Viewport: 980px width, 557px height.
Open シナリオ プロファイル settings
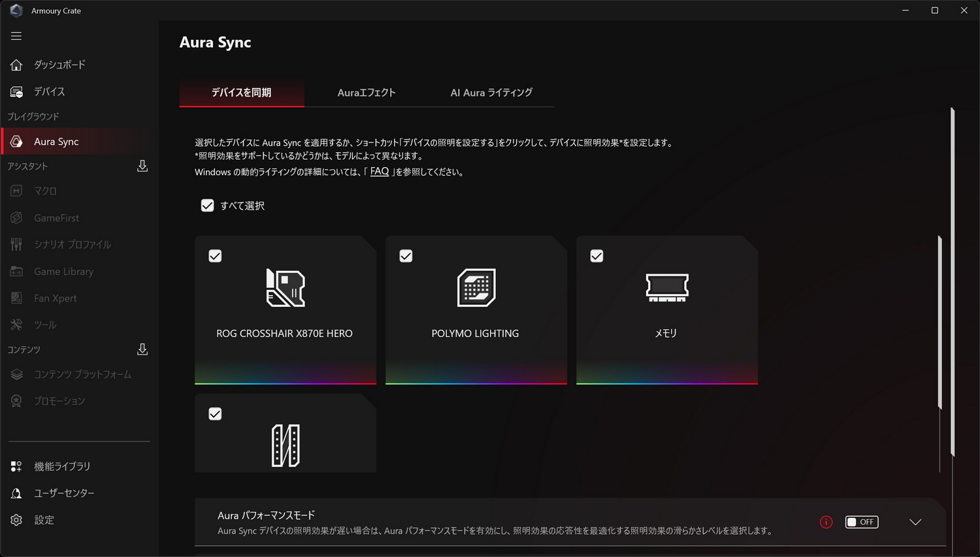pyautogui.click(x=74, y=244)
